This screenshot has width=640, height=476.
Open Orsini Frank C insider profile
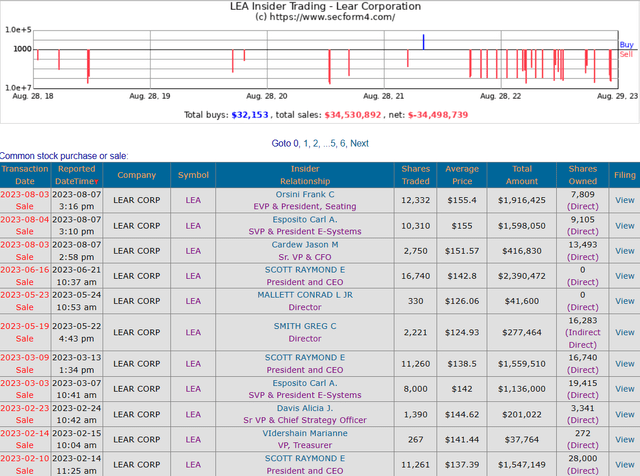305,194
